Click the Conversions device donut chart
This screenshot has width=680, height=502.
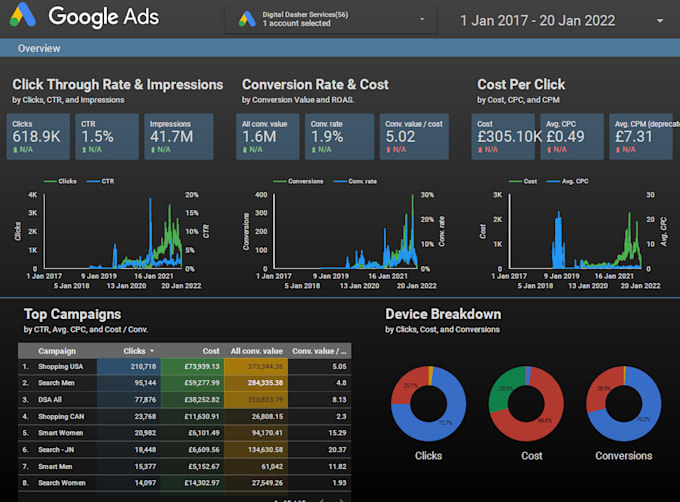[624, 404]
